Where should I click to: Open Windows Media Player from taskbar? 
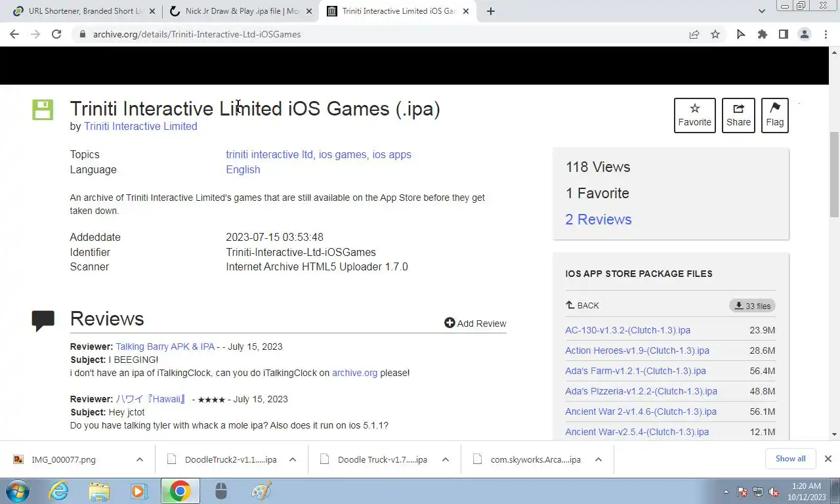[x=138, y=491]
